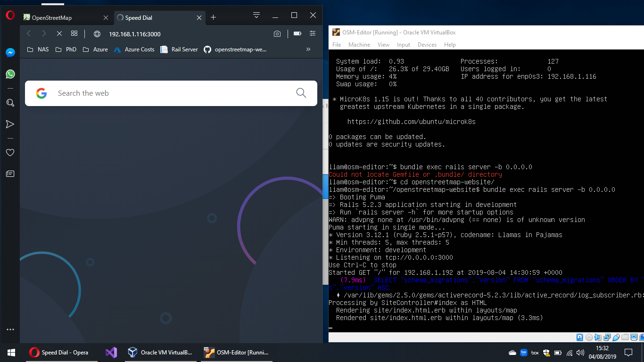Open WhatsApp in the Opera sidebar
This screenshot has height=362, width=644.
pos(10,74)
